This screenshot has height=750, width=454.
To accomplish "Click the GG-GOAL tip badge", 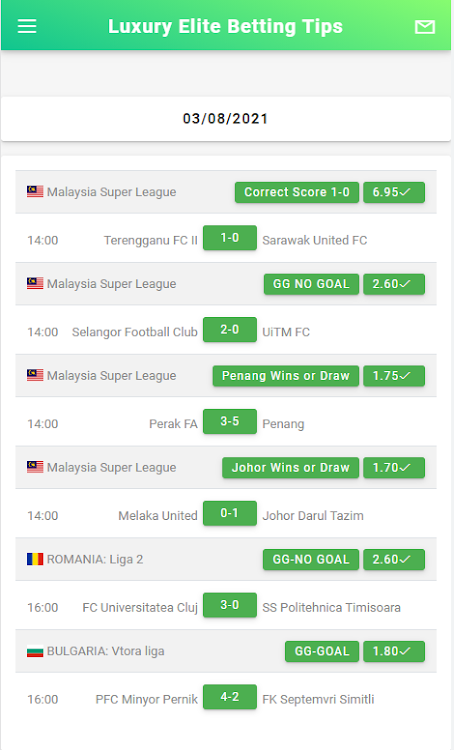I will pos(322,651).
